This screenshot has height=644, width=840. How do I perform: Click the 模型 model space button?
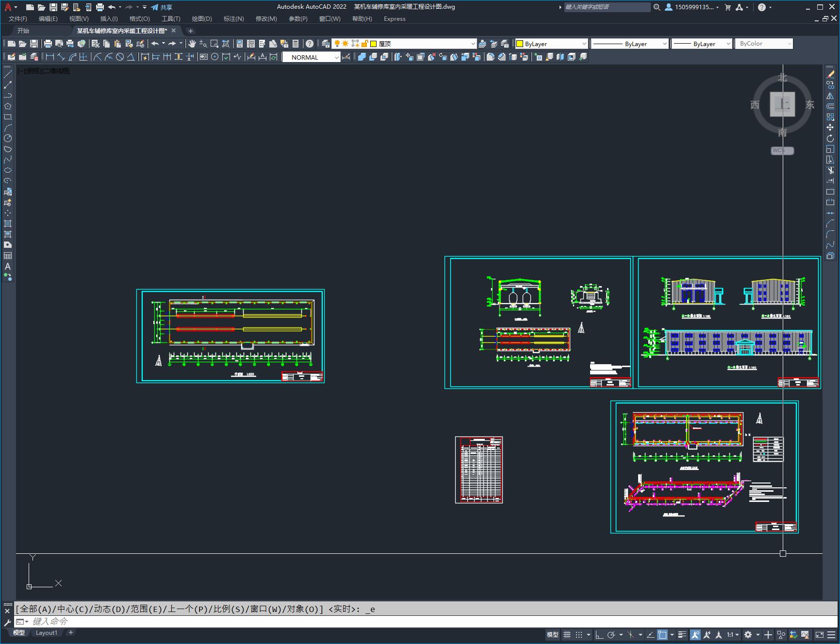[x=553, y=634]
